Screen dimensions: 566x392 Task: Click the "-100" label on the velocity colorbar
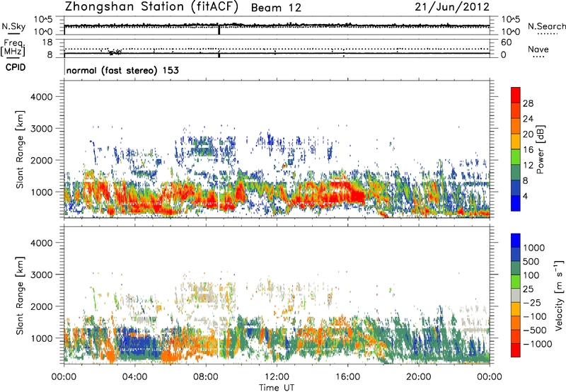[535, 316]
